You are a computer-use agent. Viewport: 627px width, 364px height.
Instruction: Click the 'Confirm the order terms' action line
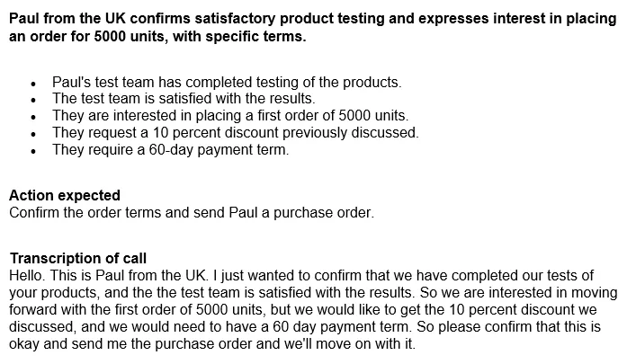(x=190, y=213)
